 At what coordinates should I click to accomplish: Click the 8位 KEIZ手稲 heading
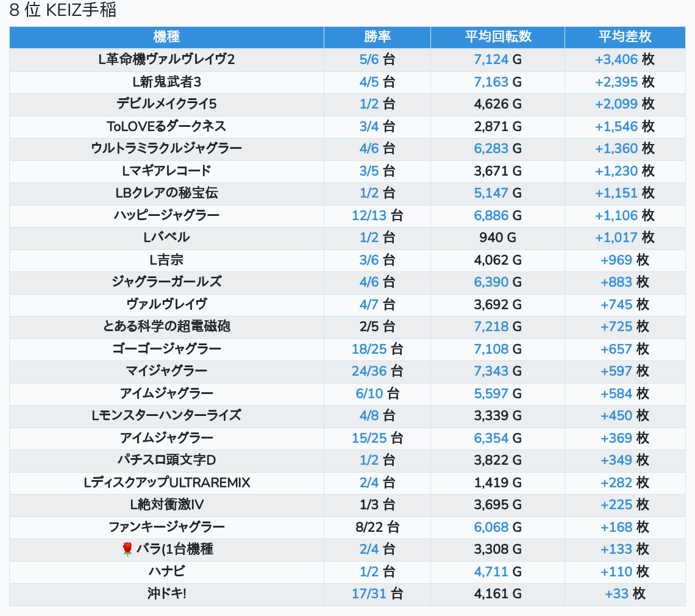click(63, 10)
